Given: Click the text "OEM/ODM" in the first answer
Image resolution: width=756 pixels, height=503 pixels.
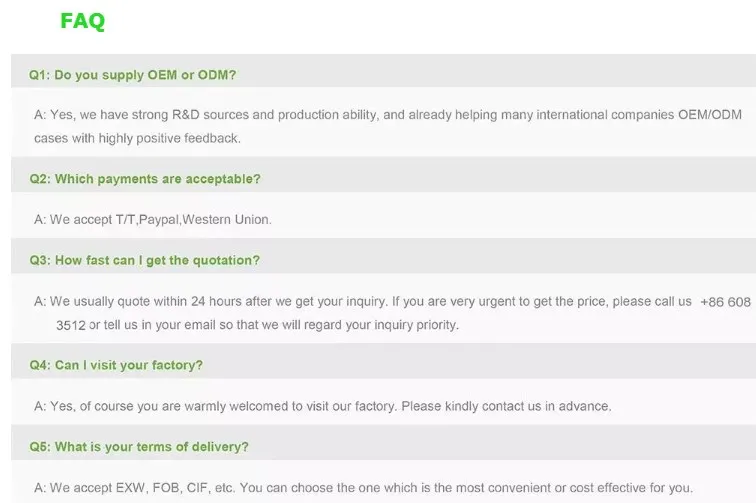Looking at the screenshot, I should click(x=710, y=115).
